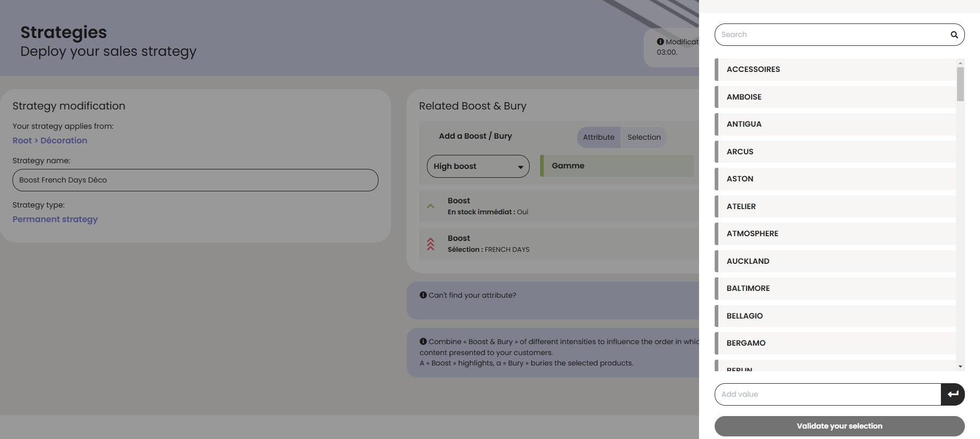This screenshot has width=980, height=439.
Task: Click the single chevron boost icon
Action: tap(431, 206)
